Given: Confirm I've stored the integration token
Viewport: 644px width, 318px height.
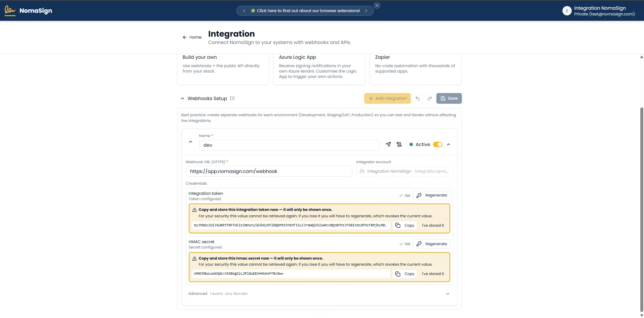Looking at the screenshot, I should click(x=433, y=225).
